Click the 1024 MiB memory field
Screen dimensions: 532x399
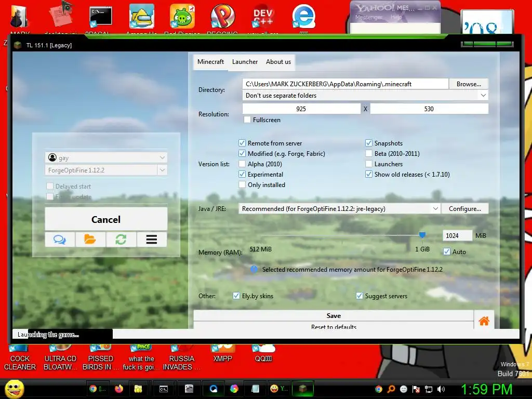[x=457, y=235]
